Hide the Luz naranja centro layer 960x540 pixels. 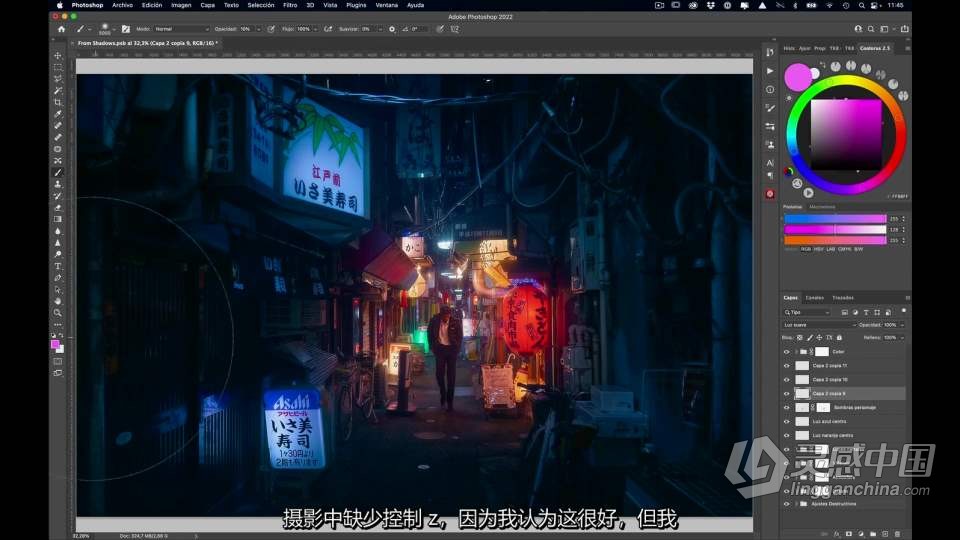[787, 436]
